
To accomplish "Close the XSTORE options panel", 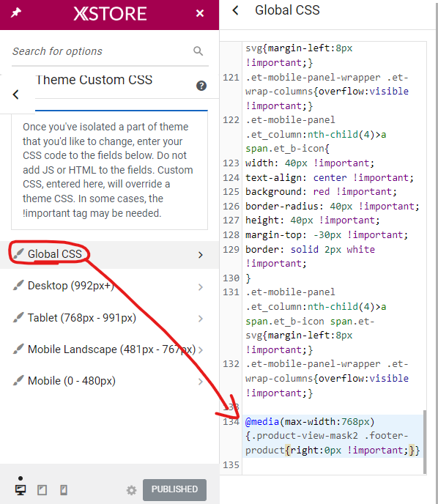I will (200, 13).
